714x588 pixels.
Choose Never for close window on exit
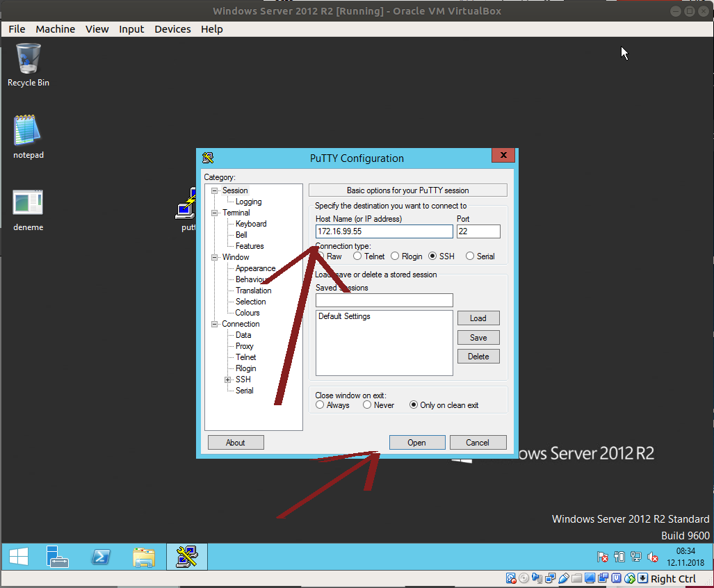point(367,405)
